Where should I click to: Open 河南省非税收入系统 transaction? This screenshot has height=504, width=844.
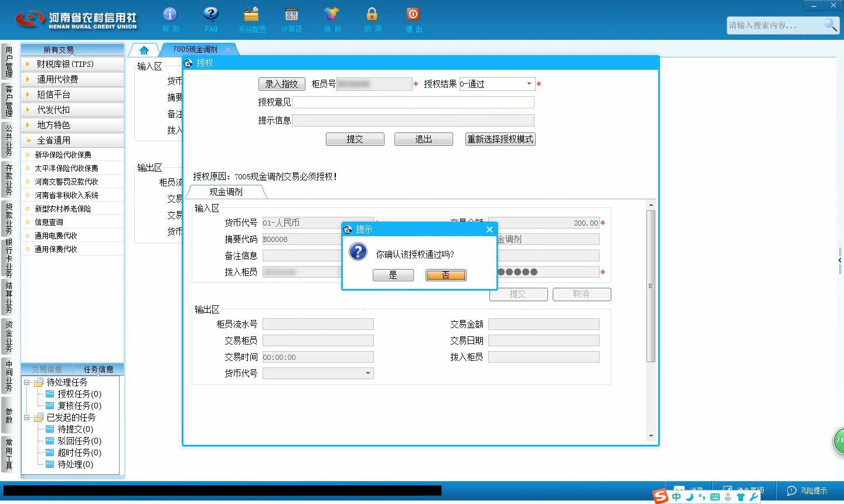66,195
